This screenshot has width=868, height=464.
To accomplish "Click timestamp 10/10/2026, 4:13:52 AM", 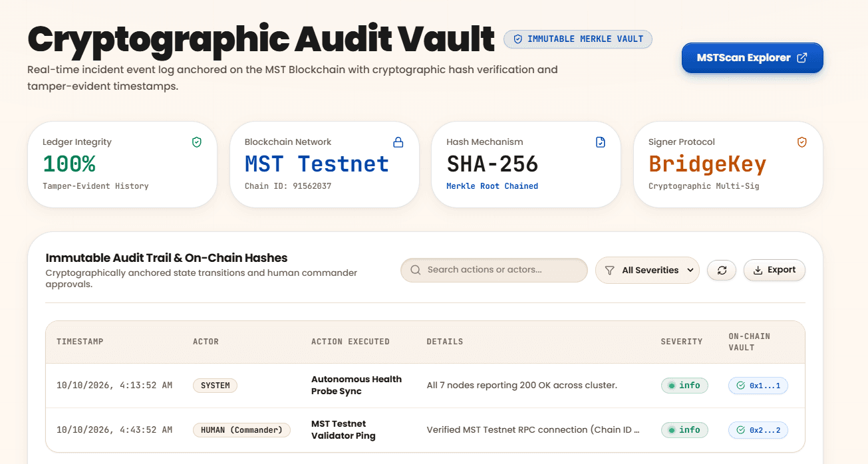I will click(x=114, y=386).
